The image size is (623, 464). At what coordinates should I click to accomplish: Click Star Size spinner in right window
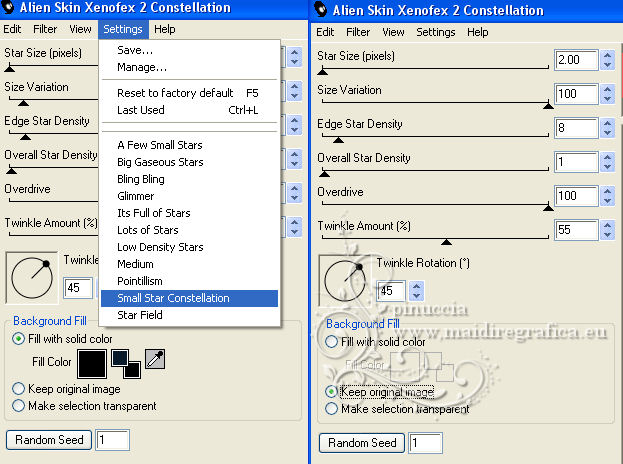point(608,60)
